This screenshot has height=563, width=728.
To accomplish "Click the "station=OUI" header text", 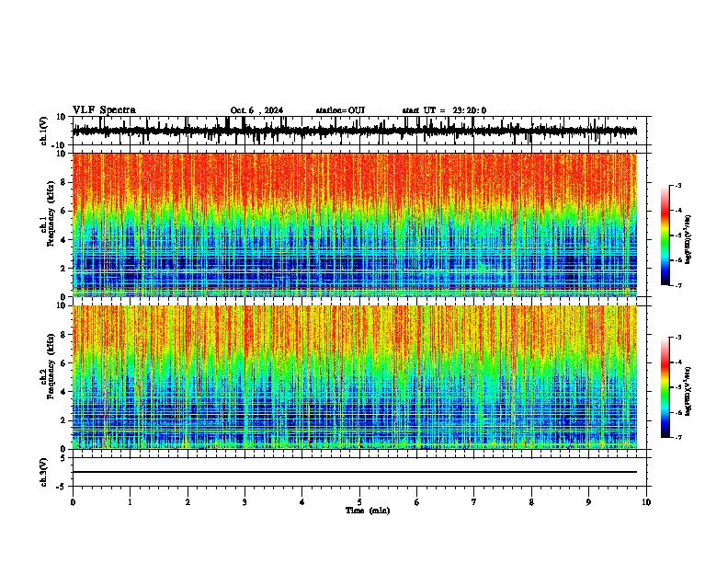I will 340,110.
